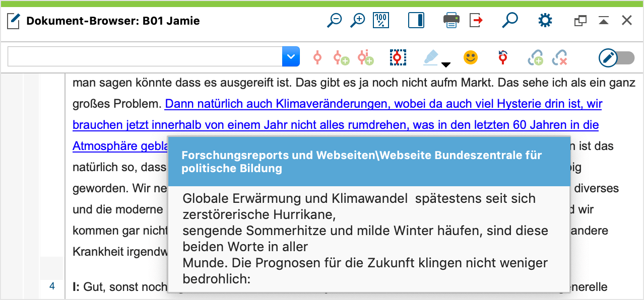The image size is (644, 300).
Task: Click paragraph number 4
Action: click(x=52, y=286)
